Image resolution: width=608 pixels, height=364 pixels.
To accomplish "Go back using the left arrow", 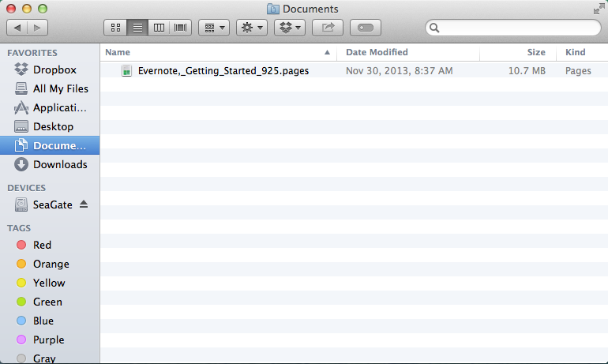I will click(18, 28).
